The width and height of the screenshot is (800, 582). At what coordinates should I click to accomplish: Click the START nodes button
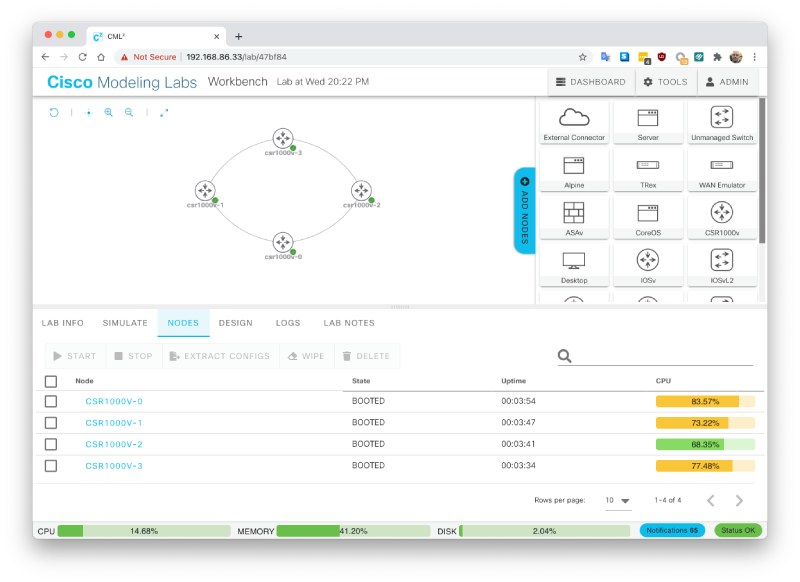[75, 356]
